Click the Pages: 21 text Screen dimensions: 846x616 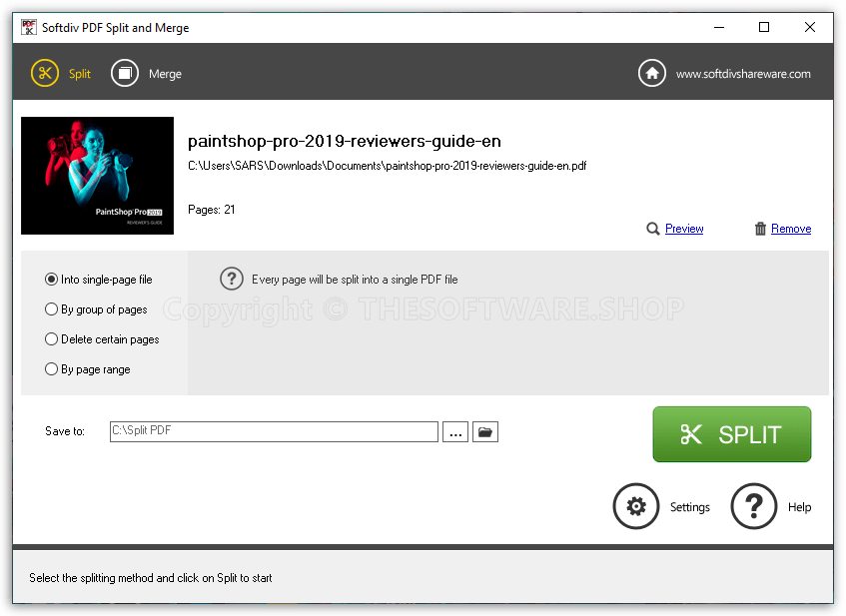(212, 210)
